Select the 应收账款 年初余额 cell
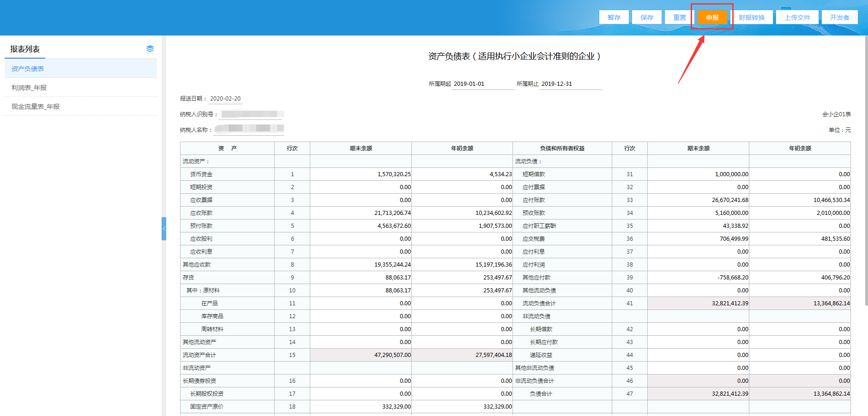 (462, 213)
